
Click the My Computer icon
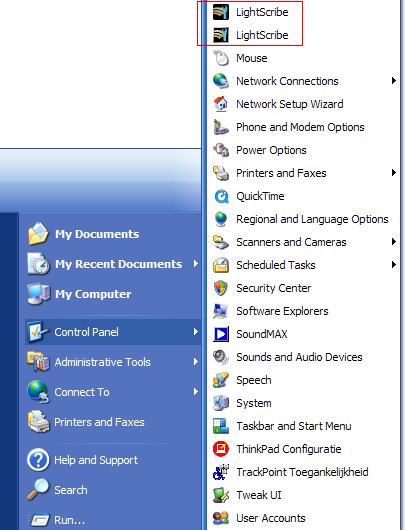click(x=38, y=294)
